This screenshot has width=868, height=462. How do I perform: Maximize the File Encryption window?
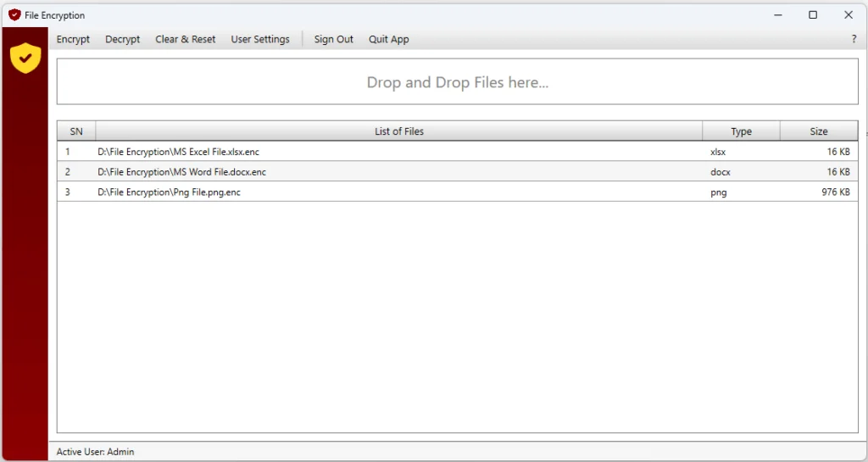(x=813, y=15)
